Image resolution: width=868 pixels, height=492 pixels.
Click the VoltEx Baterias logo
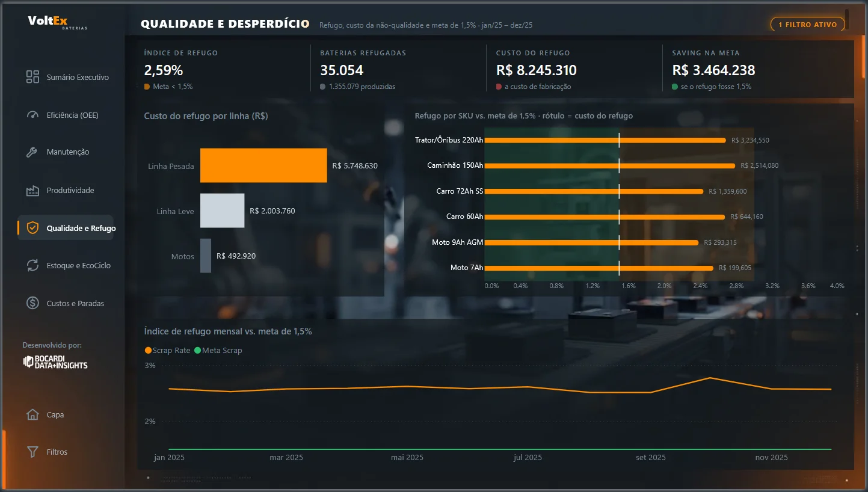(x=57, y=22)
